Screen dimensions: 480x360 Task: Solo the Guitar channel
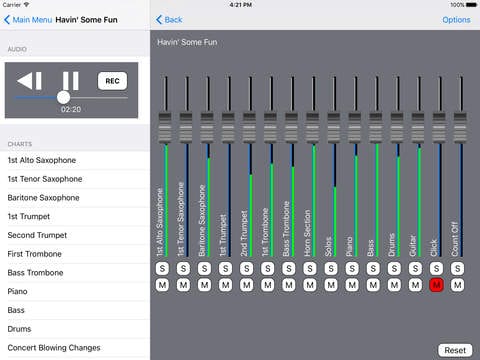(x=415, y=268)
